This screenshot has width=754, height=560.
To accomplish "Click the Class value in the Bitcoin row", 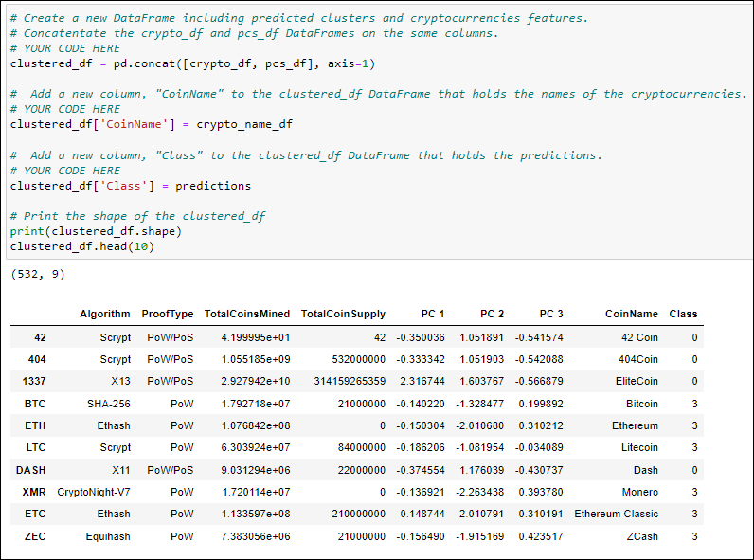I will (x=695, y=404).
